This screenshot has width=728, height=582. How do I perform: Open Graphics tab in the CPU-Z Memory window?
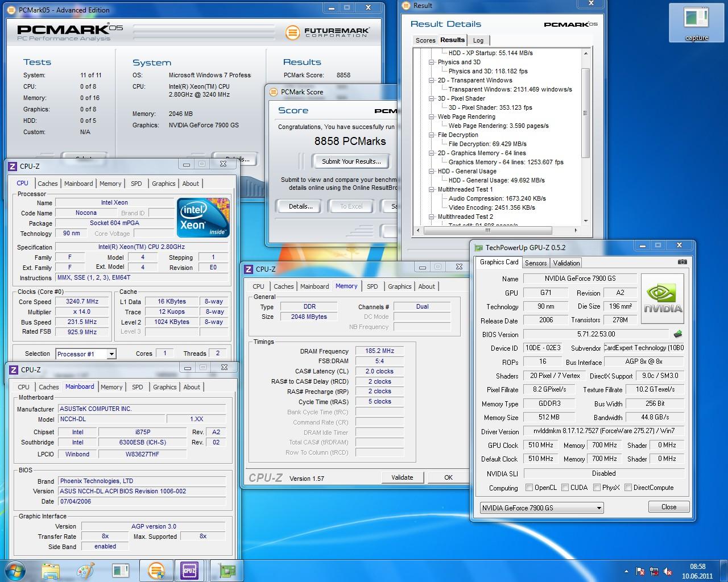point(399,286)
